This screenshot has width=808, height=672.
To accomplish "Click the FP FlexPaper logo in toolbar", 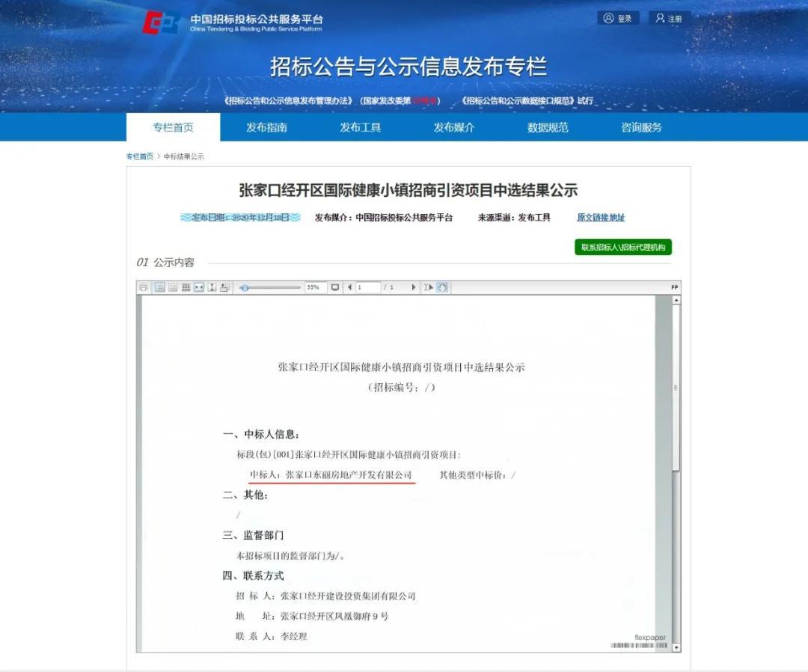I will 675,287.
